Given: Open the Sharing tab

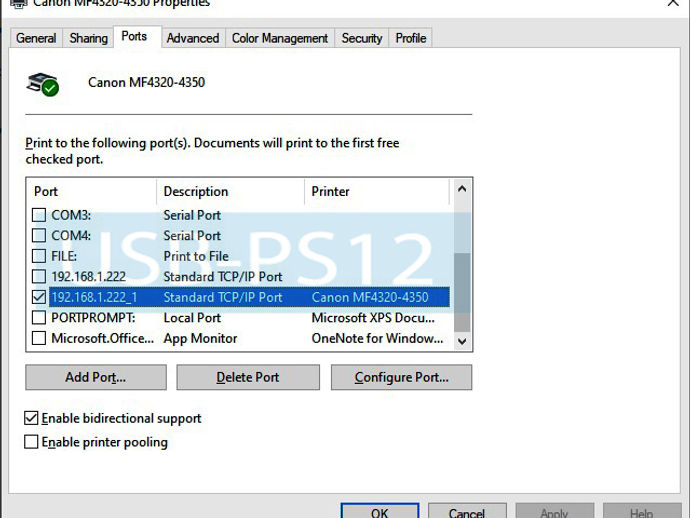Looking at the screenshot, I should [88, 38].
